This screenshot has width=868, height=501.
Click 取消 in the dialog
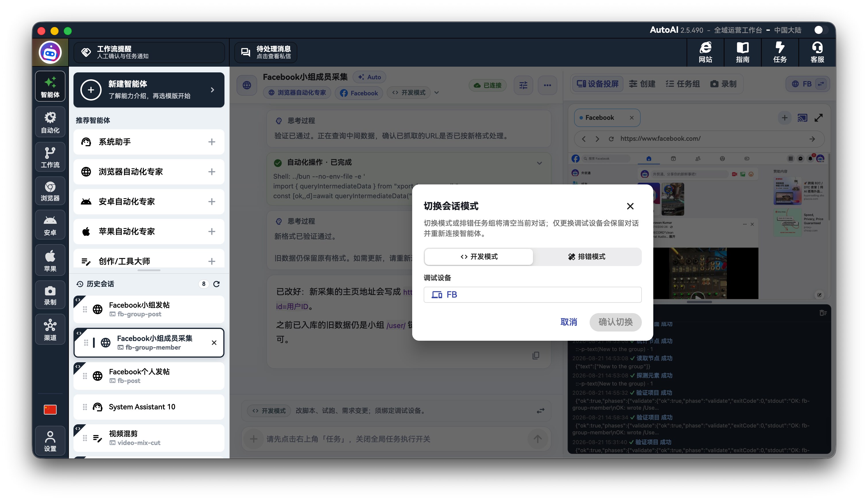[x=569, y=322]
